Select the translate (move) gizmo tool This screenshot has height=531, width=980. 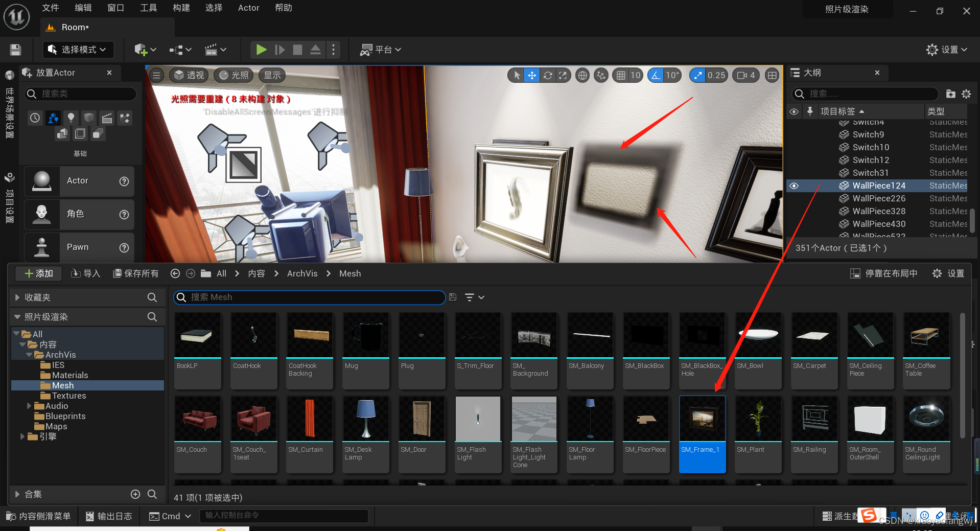(x=532, y=76)
